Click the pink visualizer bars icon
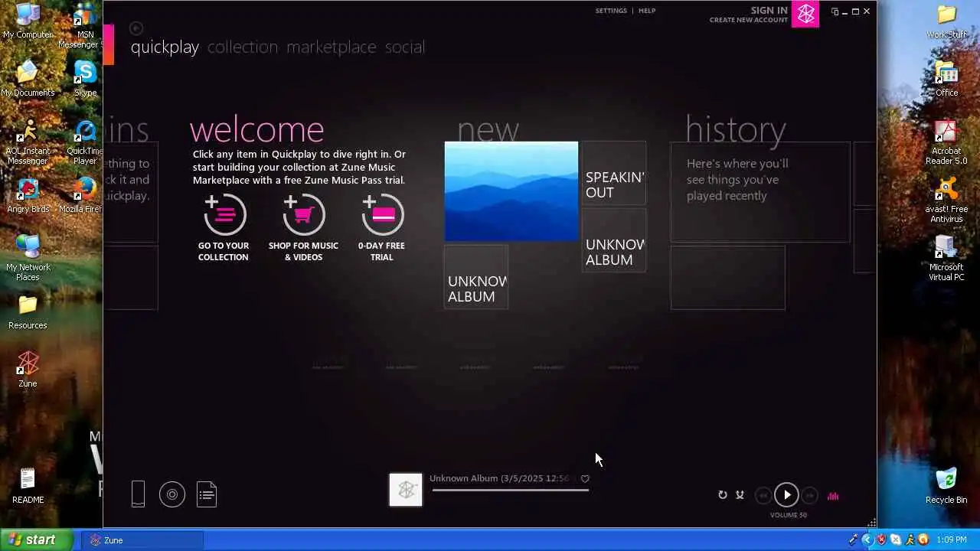 coord(833,496)
